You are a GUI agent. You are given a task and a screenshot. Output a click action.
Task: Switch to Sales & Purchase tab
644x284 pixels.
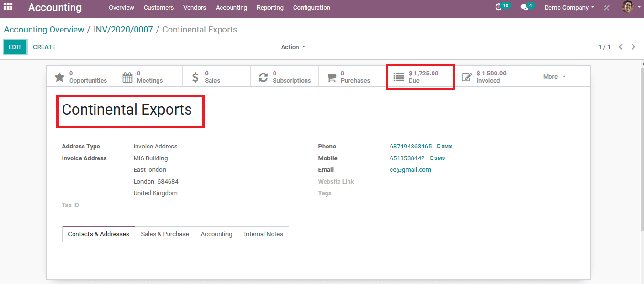click(x=165, y=234)
